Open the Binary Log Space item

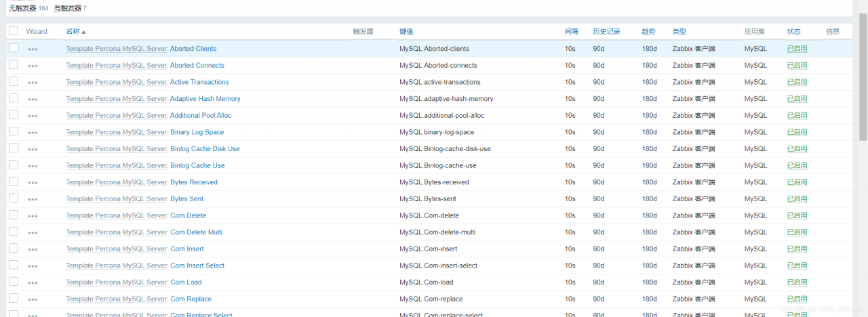197,132
